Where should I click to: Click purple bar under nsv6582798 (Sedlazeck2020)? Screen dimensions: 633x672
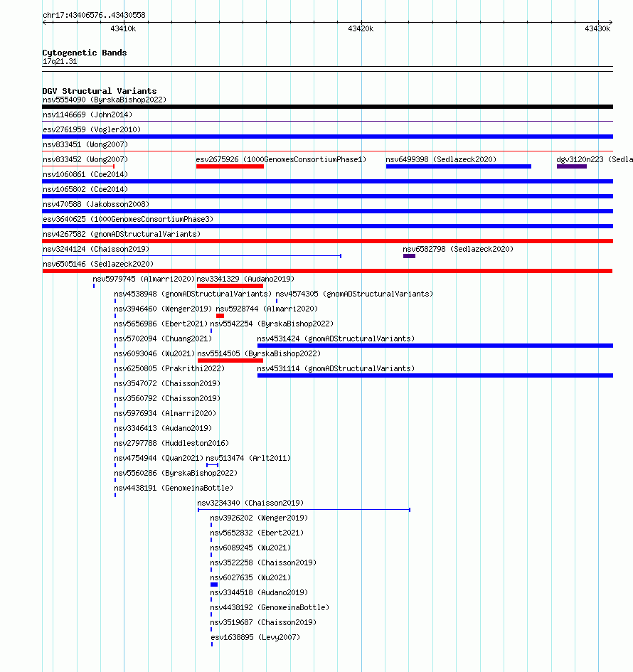point(409,256)
